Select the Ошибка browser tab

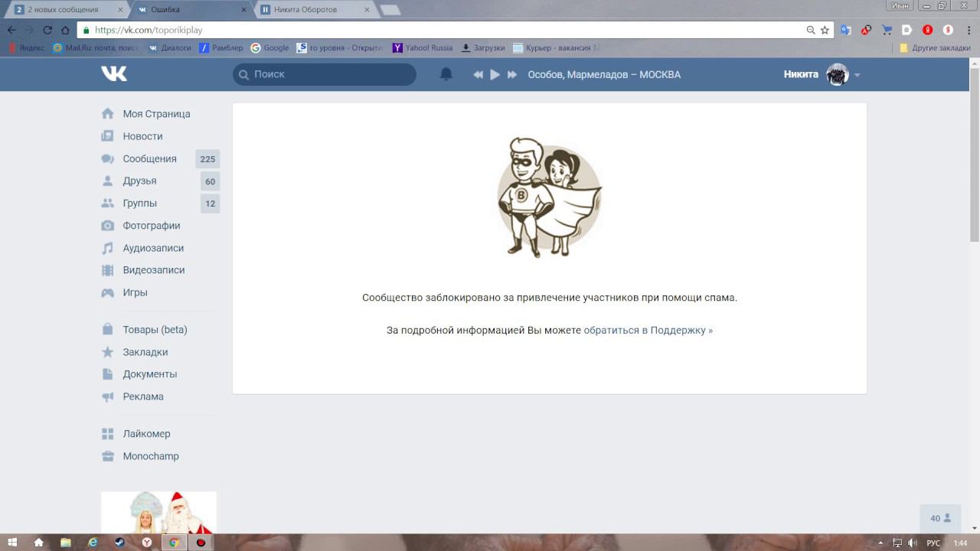click(x=191, y=9)
